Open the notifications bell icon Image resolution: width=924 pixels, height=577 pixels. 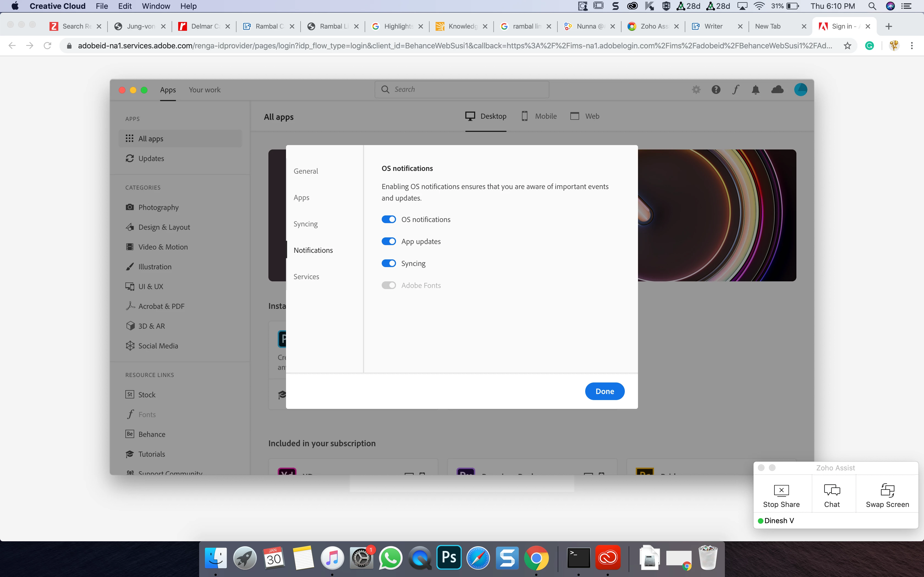pos(755,90)
